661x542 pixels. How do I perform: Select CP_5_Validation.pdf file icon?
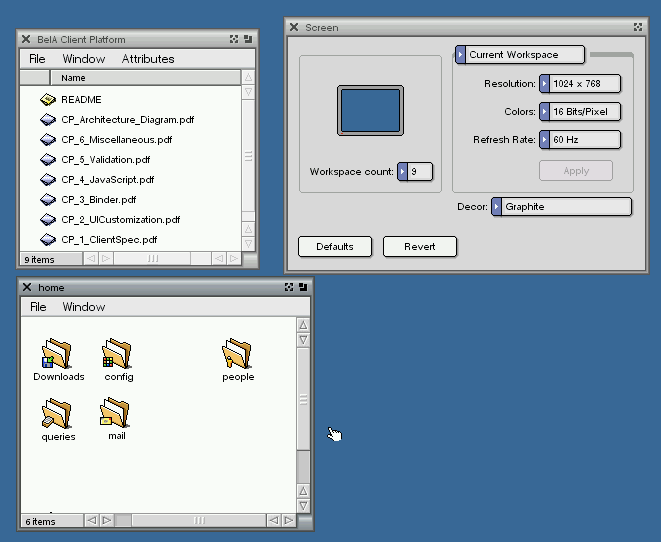[x=48, y=160]
